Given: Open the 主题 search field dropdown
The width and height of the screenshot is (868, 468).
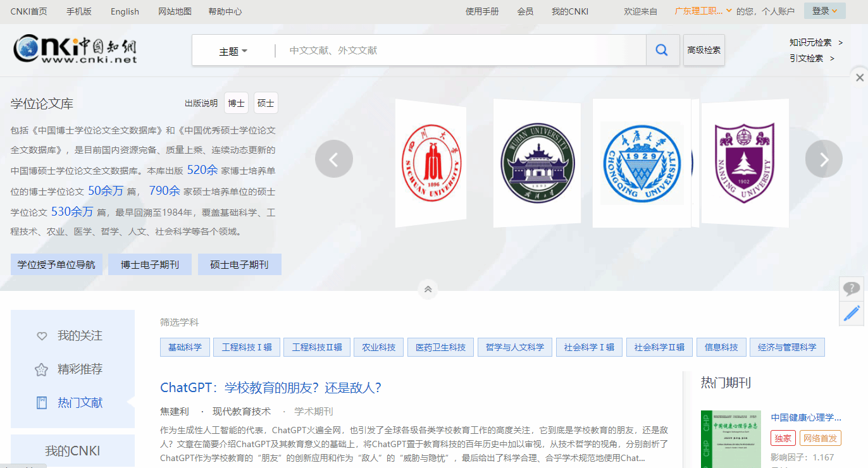Looking at the screenshot, I should [x=233, y=51].
